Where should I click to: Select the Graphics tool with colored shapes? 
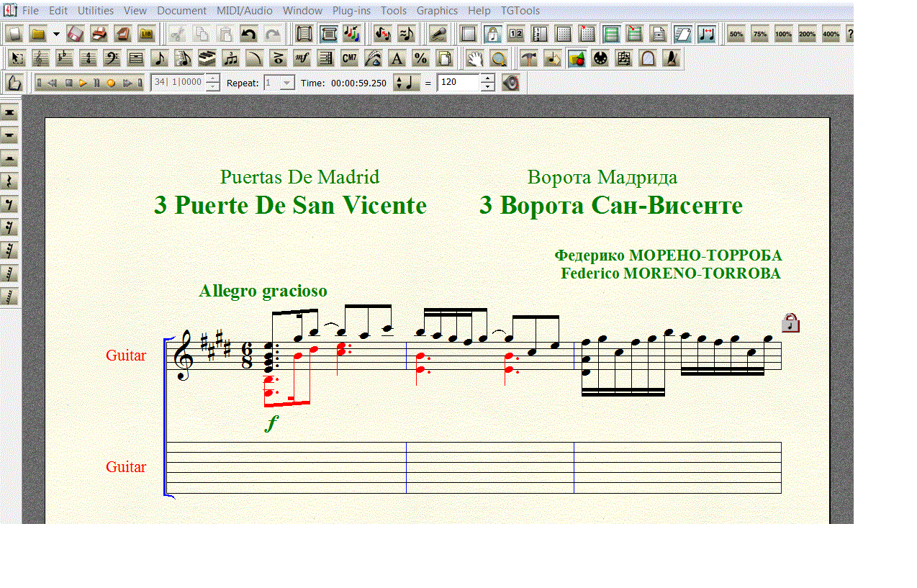point(576,58)
